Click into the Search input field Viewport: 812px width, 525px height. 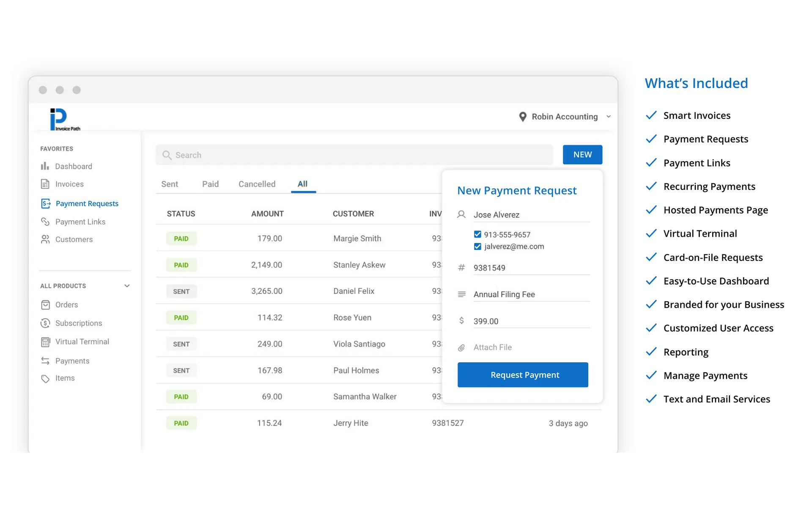[x=354, y=155]
